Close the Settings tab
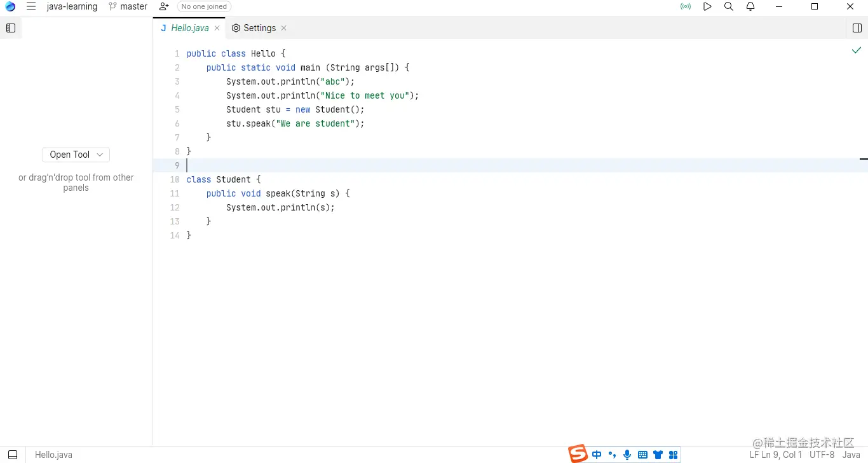Screen dimensions: 868x463 tap(283, 28)
